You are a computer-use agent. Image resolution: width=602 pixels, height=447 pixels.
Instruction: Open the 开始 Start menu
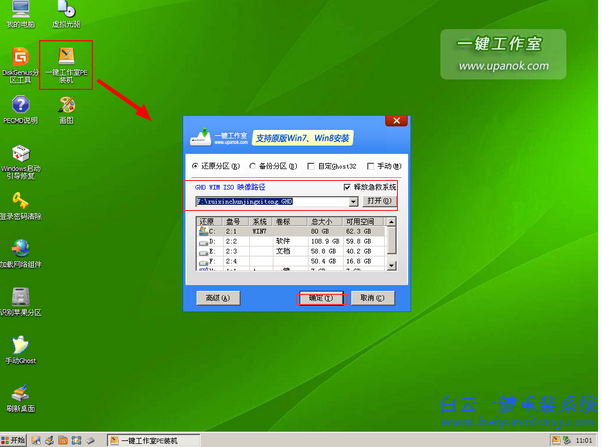coord(14,440)
